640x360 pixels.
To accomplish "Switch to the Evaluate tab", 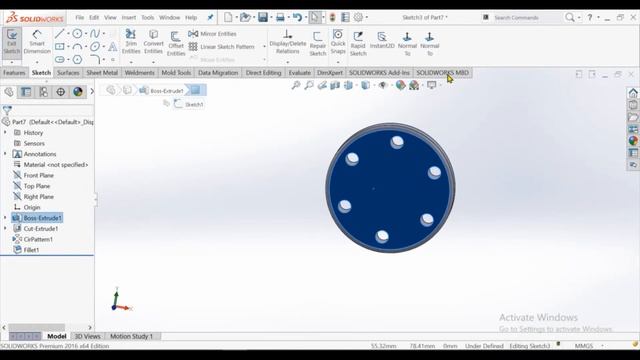I will [300, 73].
